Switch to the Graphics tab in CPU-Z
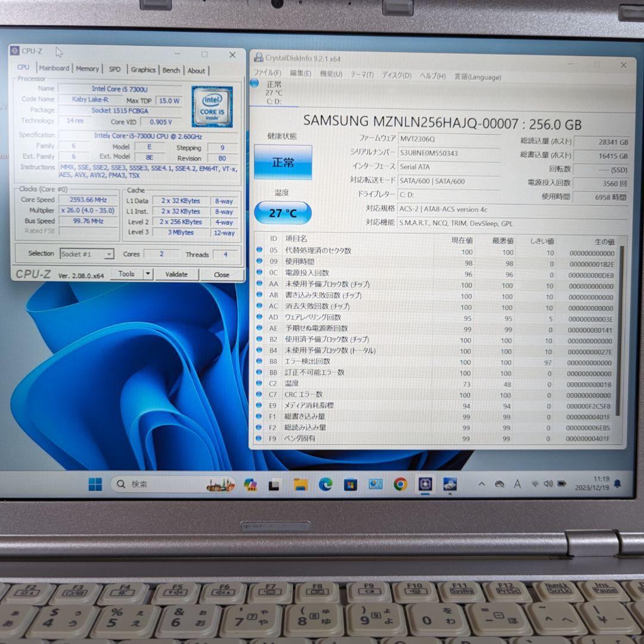Screen dimensions: 644x644 143,70
